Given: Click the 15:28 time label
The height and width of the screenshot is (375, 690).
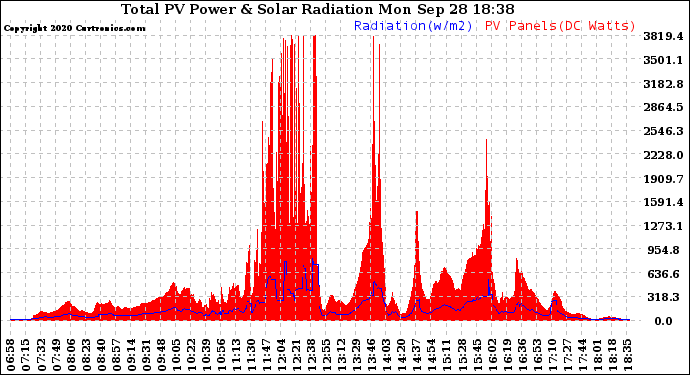Looking at the screenshot, I should (x=462, y=355).
